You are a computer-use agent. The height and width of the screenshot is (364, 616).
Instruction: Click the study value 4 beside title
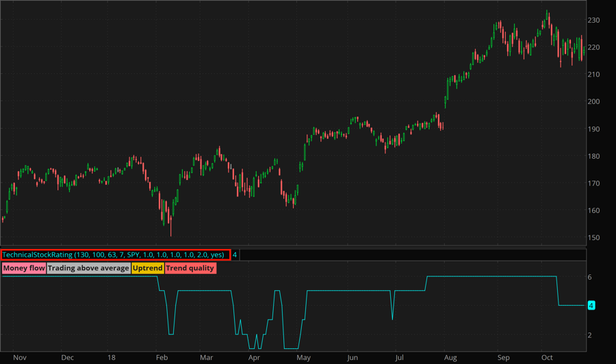235,255
